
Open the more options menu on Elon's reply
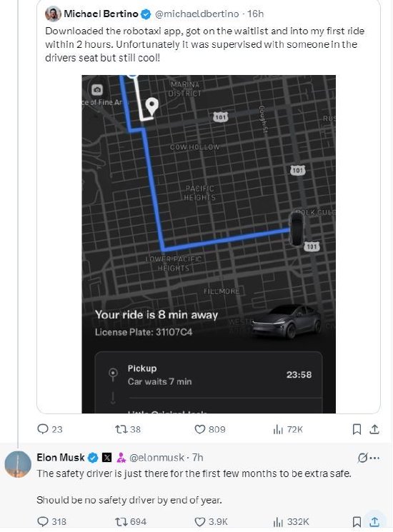[x=375, y=458]
